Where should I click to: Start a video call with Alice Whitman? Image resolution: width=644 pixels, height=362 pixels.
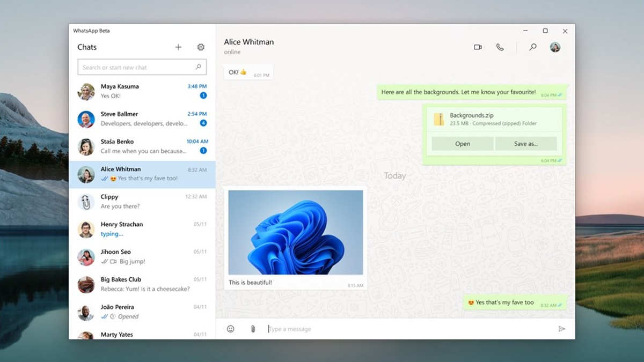coord(477,47)
